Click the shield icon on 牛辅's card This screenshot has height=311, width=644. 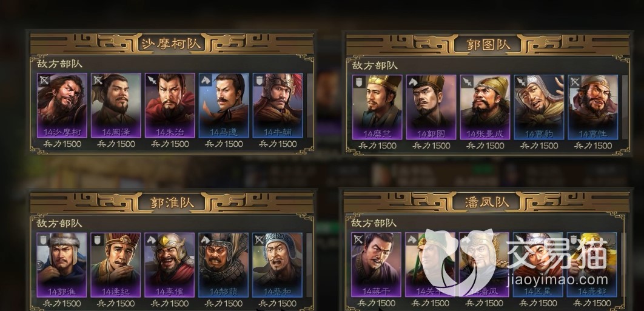click(x=259, y=80)
